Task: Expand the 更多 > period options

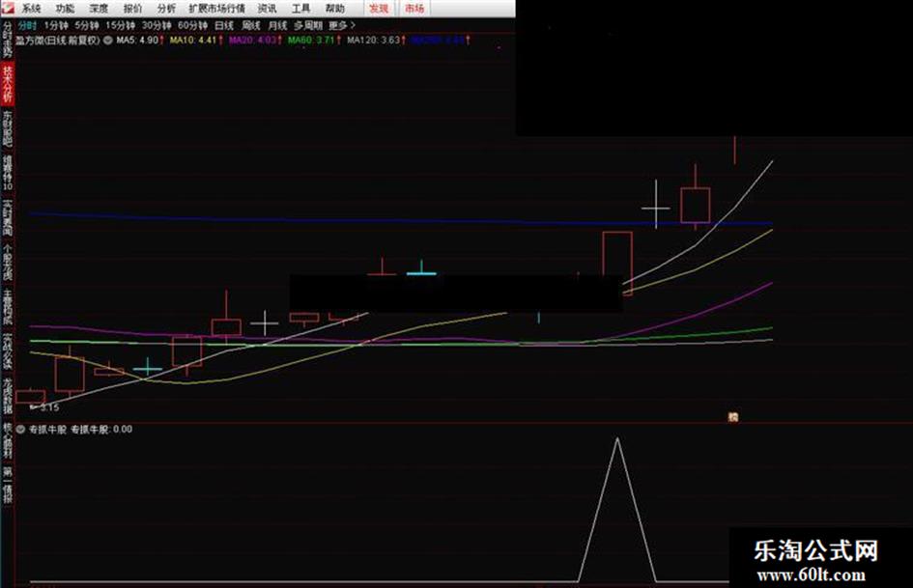Action: tap(342, 26)
